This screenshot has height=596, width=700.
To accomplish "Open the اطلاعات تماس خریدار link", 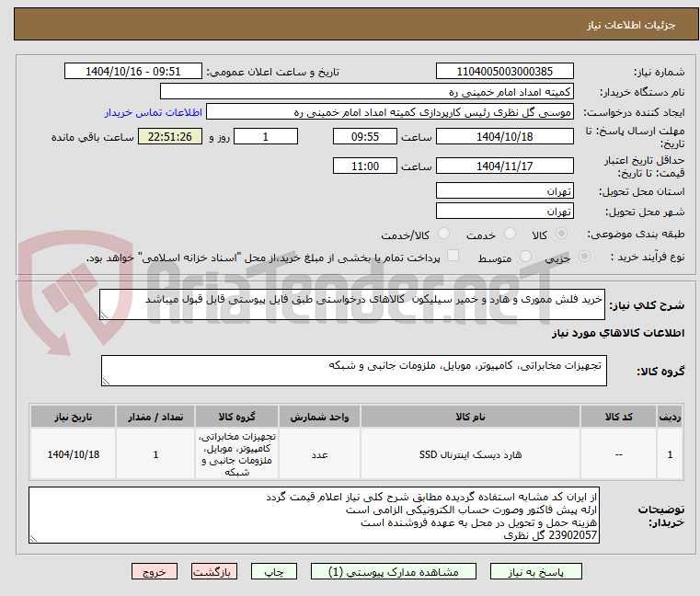I will point(154,112).
